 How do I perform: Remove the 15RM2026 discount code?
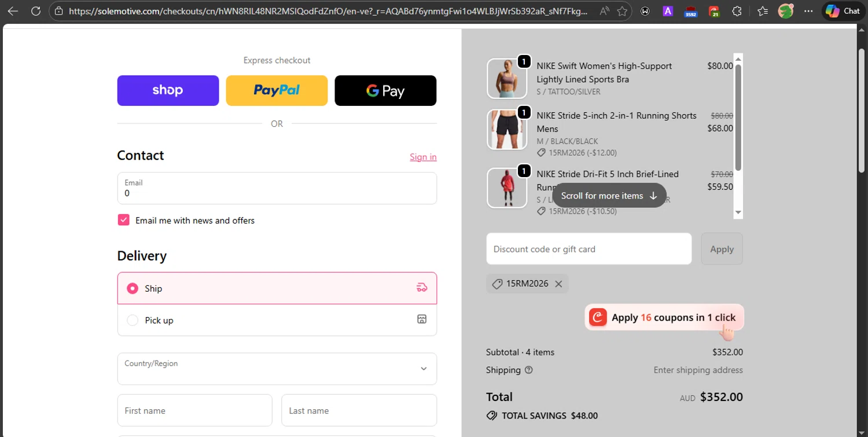coord(558,284)
